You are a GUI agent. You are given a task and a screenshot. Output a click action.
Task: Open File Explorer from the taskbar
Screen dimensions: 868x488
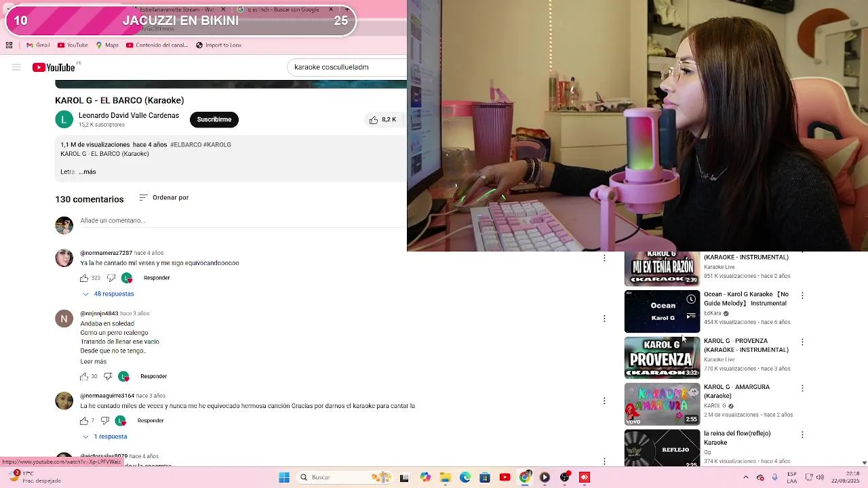pyautogui.click(x=445, y=477)
